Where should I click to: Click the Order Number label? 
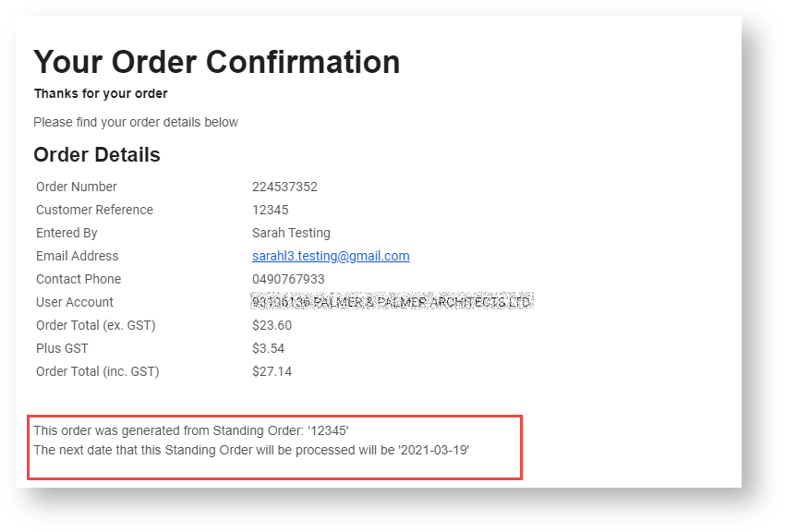[76, 187]
